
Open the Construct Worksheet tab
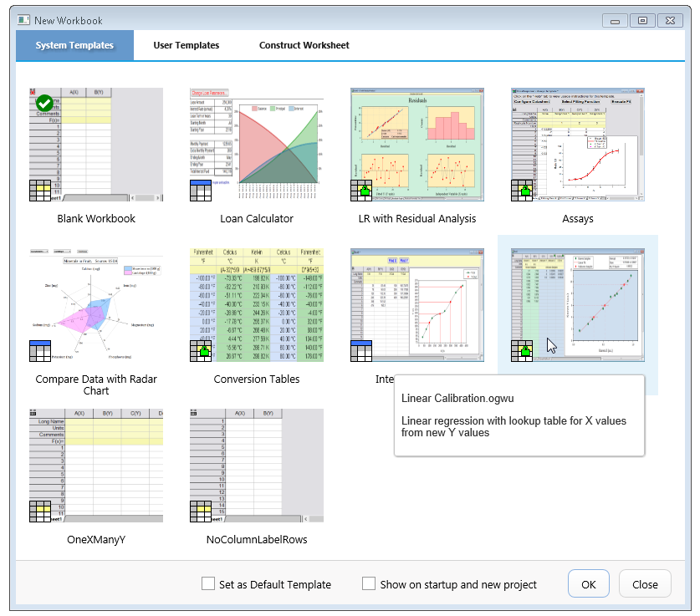[304, 45]
